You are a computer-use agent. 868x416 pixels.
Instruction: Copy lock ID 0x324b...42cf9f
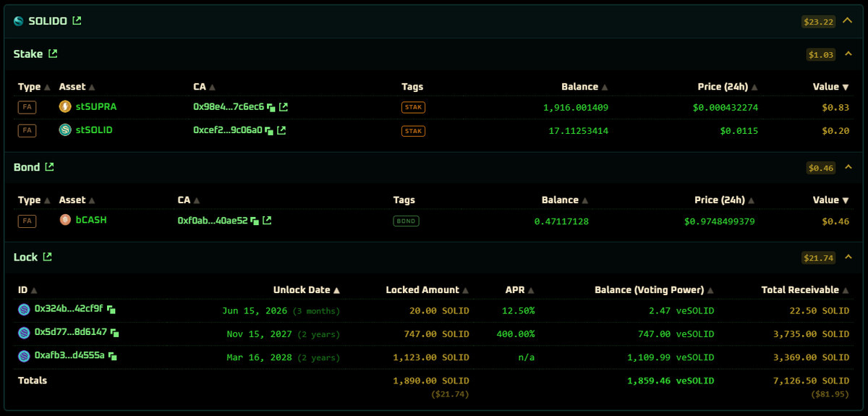tap(111, 309)
